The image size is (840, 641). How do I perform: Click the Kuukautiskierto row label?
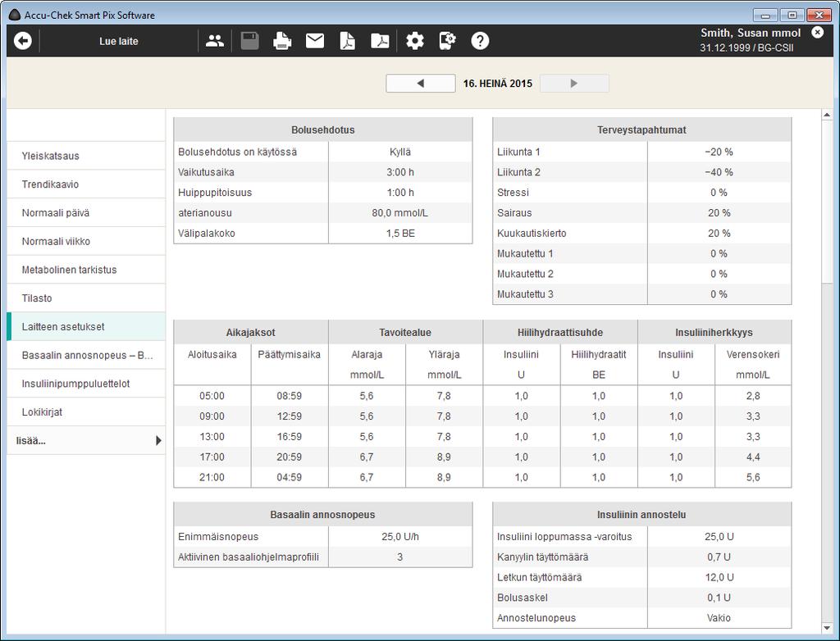[532, 233]
